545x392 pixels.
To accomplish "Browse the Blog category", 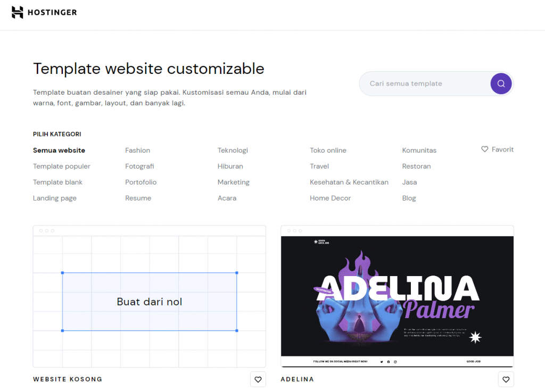I will [409, 198].
